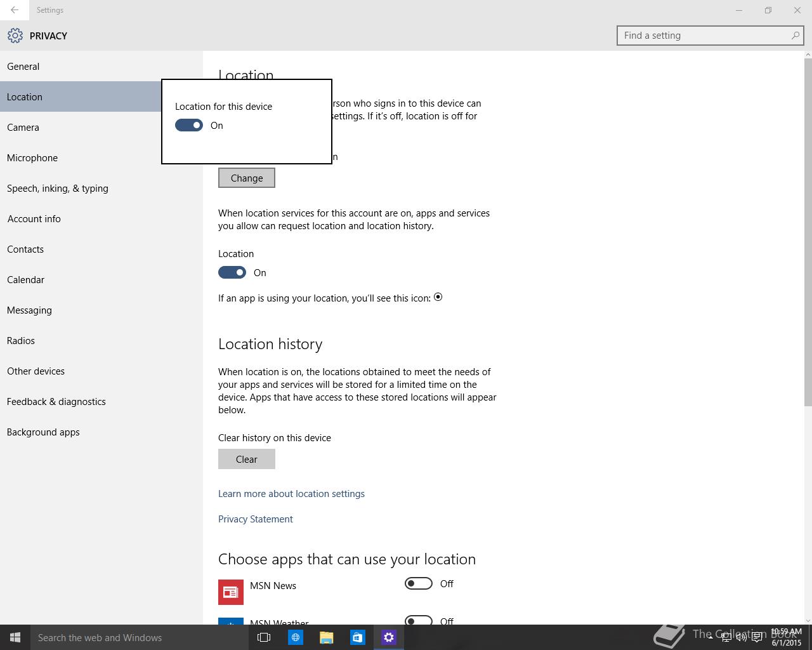Open the Windows Start menu
Viewport: 812px width, 650px height.
15,637
